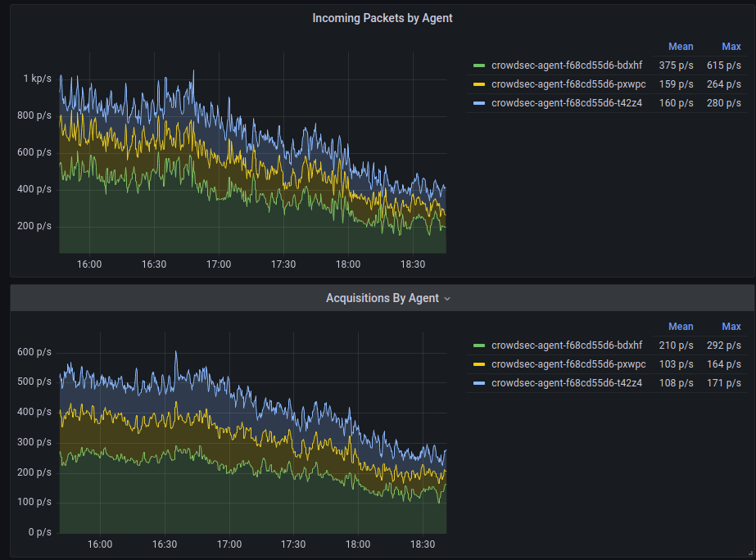The height and width of the screenshot is (560, 756).
Task: Click green bdxhf swatch in Acquisitions legend
Action: click(x=479, y=345)
